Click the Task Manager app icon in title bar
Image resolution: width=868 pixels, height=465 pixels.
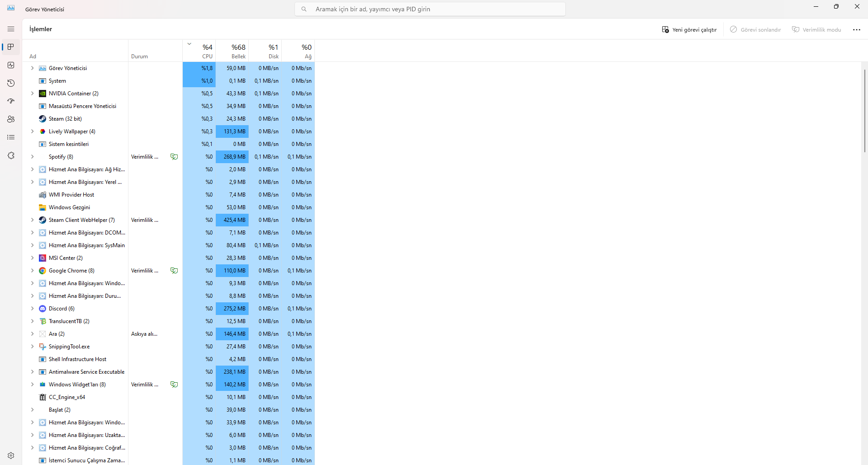[11, 8]
